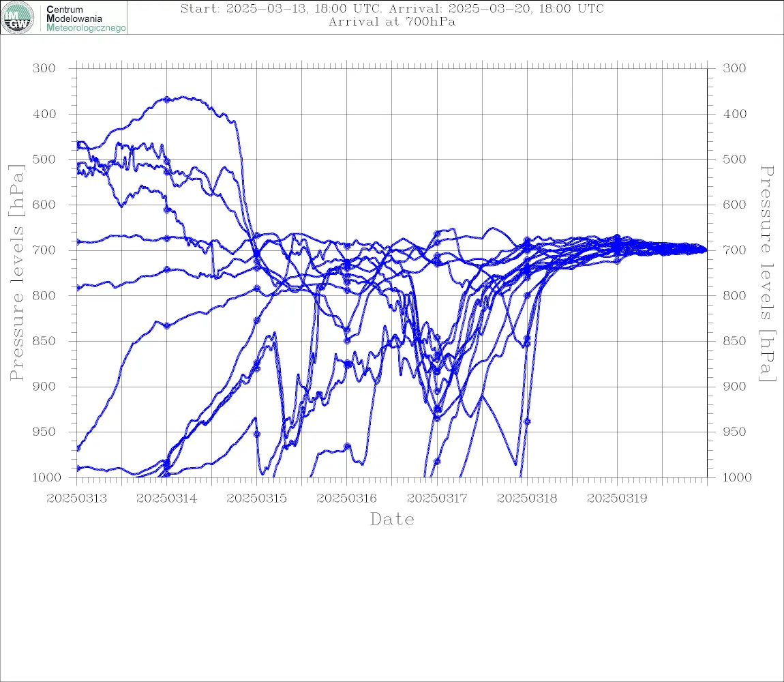Click the date label 20250313
The image size is (784, 682).
pos(76,499)
